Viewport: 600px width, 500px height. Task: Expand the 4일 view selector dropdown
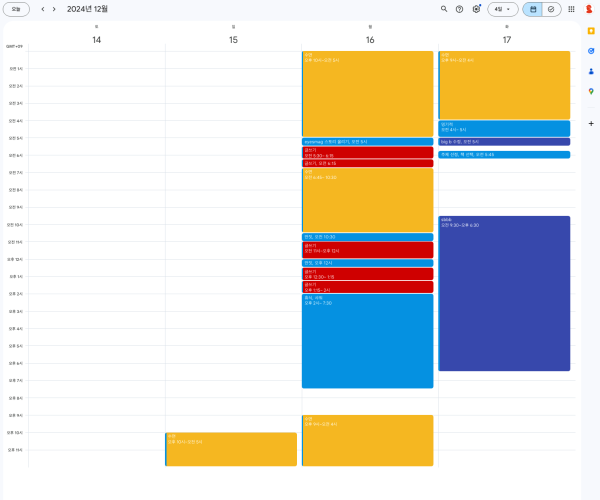tap(502, 9)
